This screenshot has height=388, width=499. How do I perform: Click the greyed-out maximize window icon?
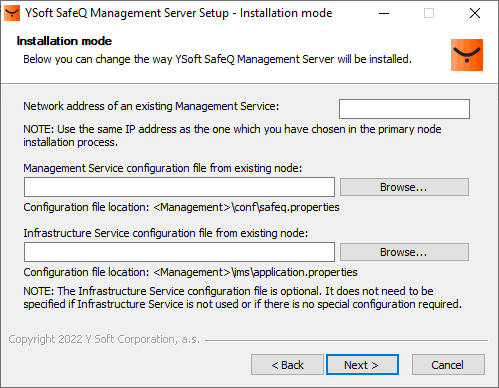[x=429, y=13]
